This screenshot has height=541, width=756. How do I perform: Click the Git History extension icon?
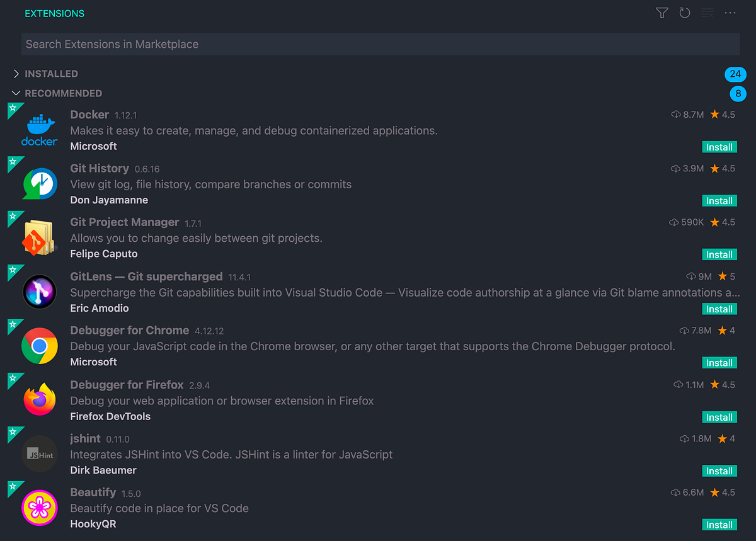39,183
